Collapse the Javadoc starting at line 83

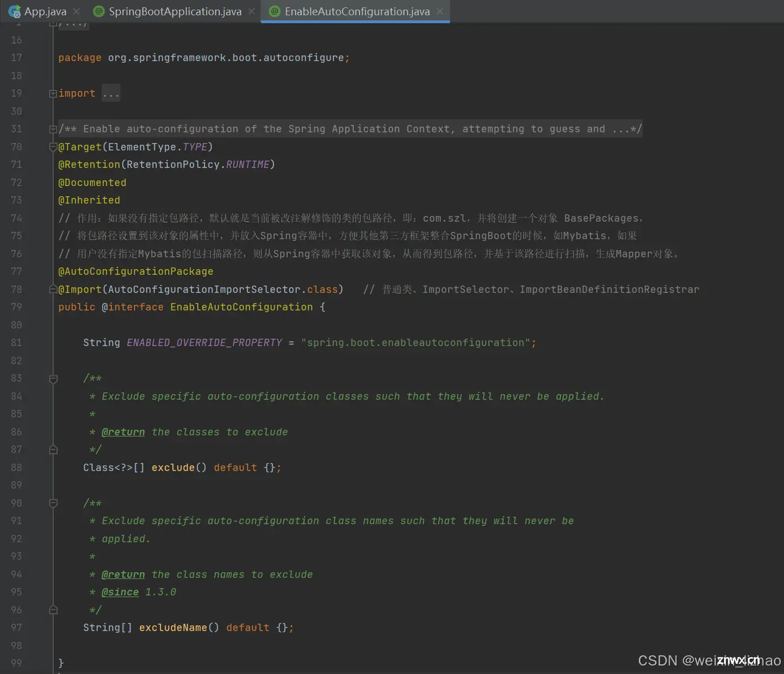53,379
